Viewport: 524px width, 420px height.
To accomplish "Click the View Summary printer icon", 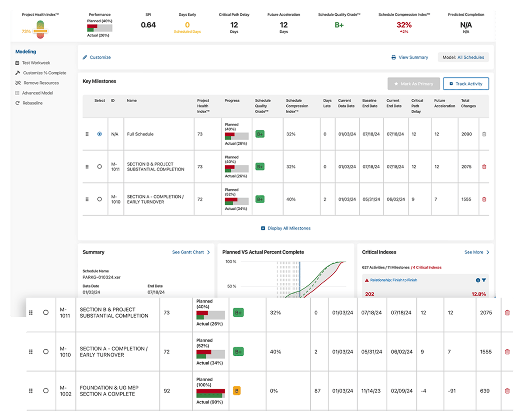I will [394, 57].
